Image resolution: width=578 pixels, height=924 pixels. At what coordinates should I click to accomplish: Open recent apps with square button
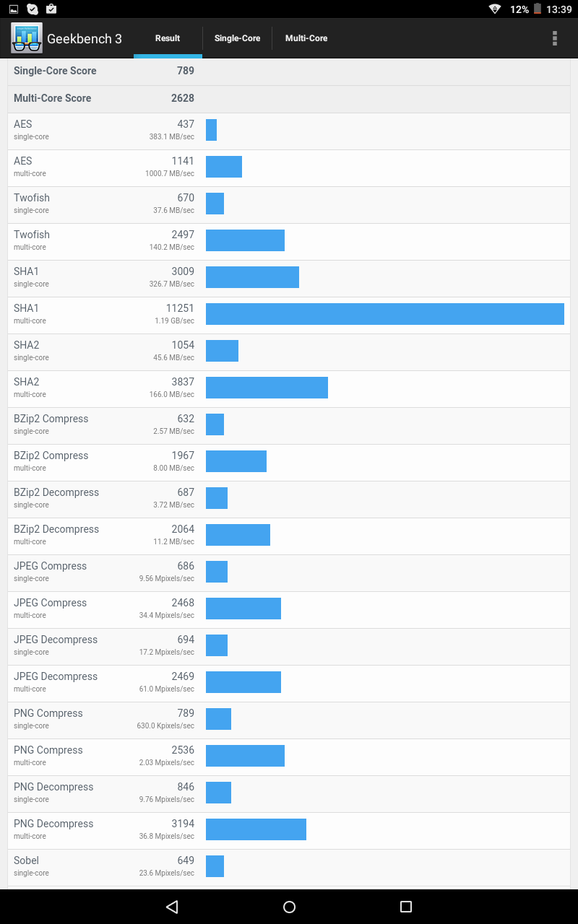405,907
